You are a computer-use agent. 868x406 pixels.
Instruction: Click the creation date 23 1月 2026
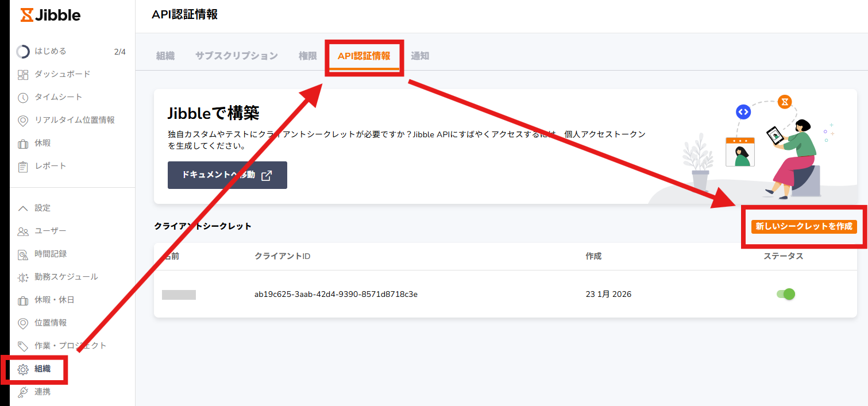[x=608, y=294]
